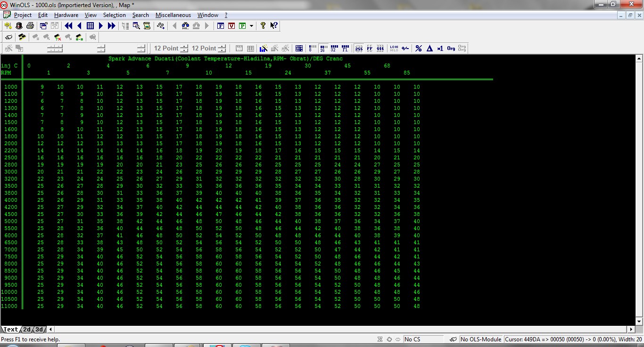
Task: Click horizontal scrollbar right arrow
Action: (631, 329)
